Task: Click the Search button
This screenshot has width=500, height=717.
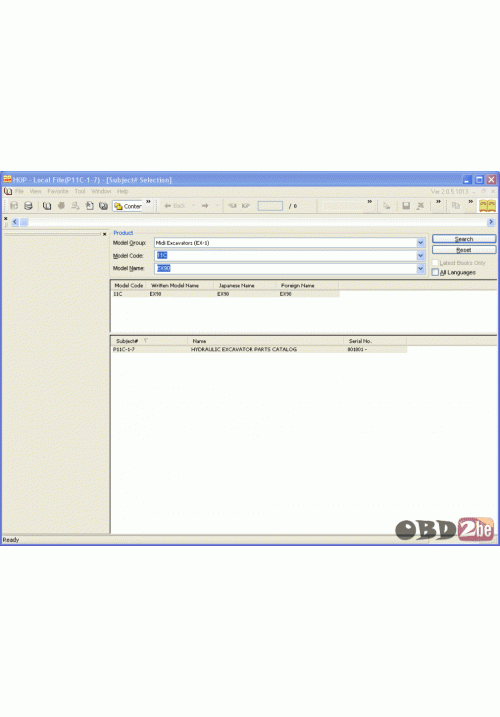Action: (x=464, y=239)
